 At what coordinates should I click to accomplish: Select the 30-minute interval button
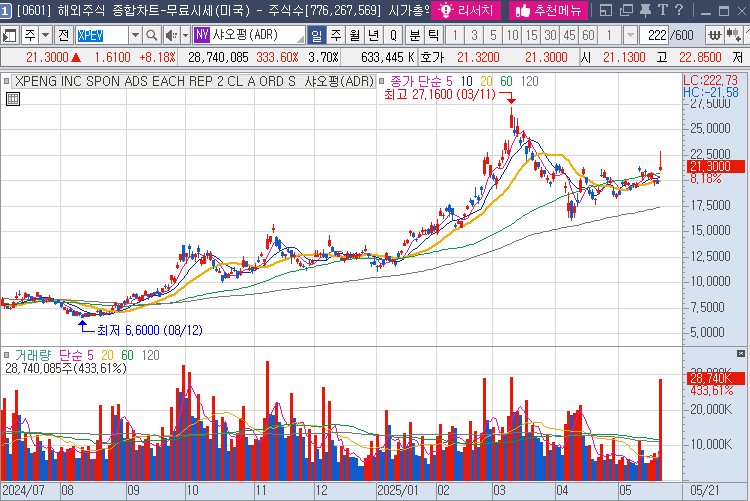548,35
